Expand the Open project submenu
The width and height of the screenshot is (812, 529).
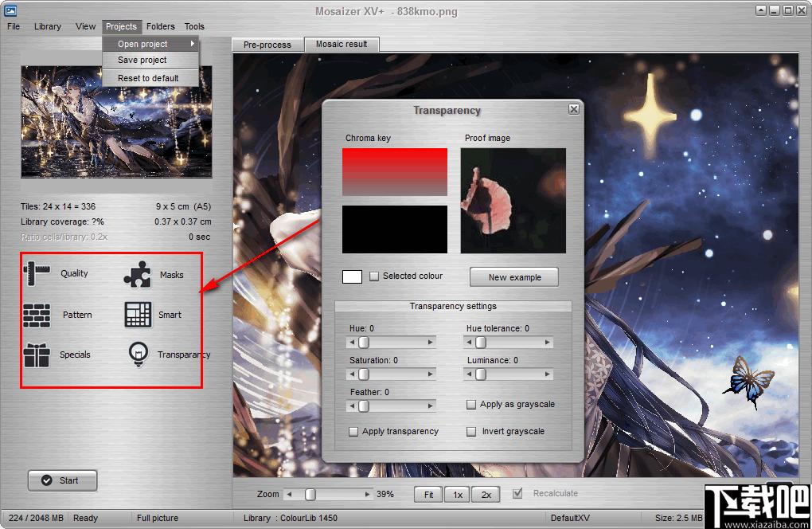pos(150,44)
